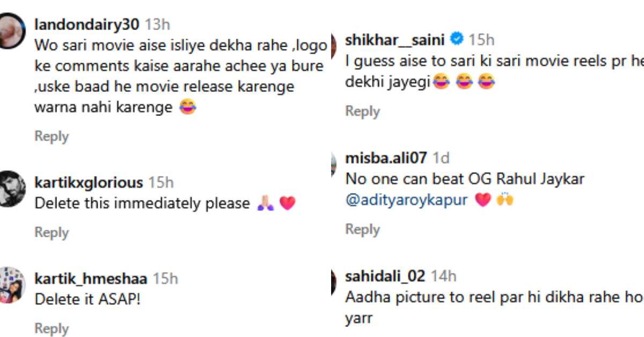Open the misba.ali07 username link

pyautogui.click(x=386, y=158)
